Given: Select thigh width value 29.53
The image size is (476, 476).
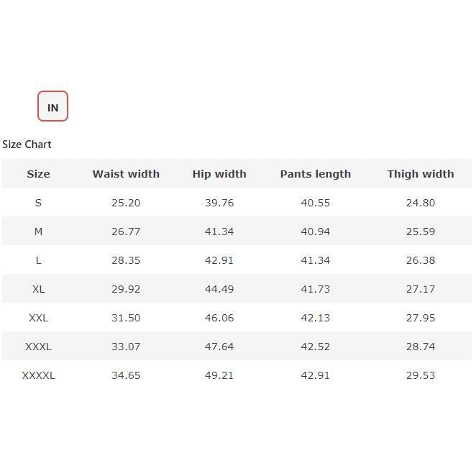Looking at the screenshot, I should tap(421, 375).
